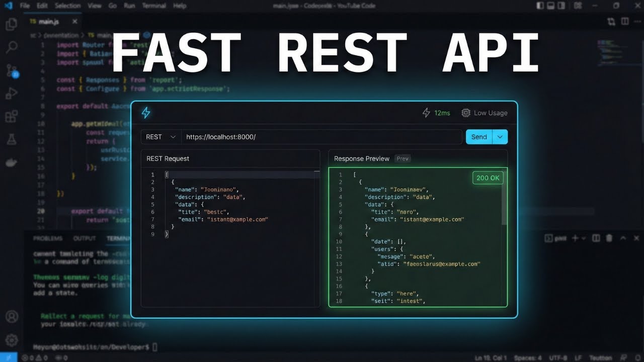Click the "istant@xample.com" email in the request
Viewport: 644px width, 362px height.
coord(237,219)
